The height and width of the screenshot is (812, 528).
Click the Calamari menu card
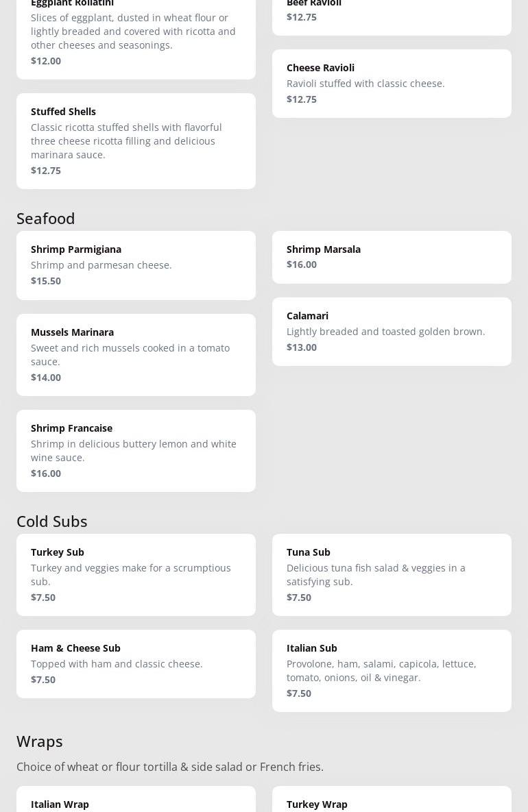(x=392, y=331)
